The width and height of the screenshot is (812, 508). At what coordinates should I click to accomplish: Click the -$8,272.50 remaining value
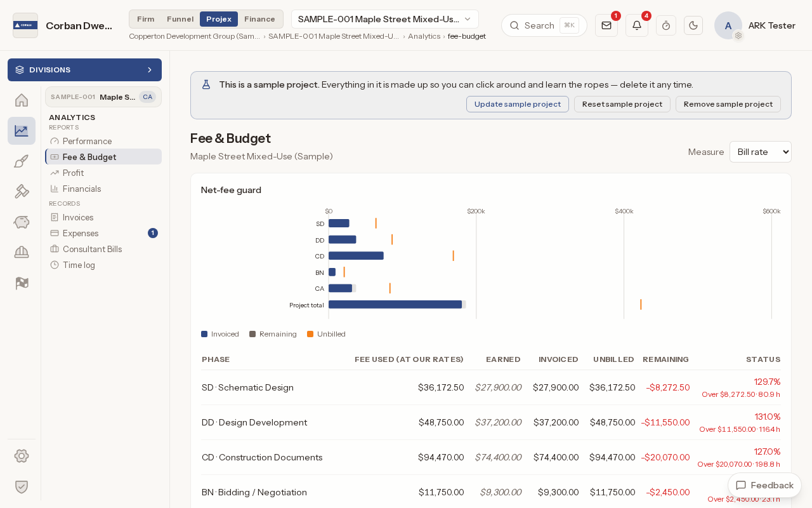pos(668,387)
